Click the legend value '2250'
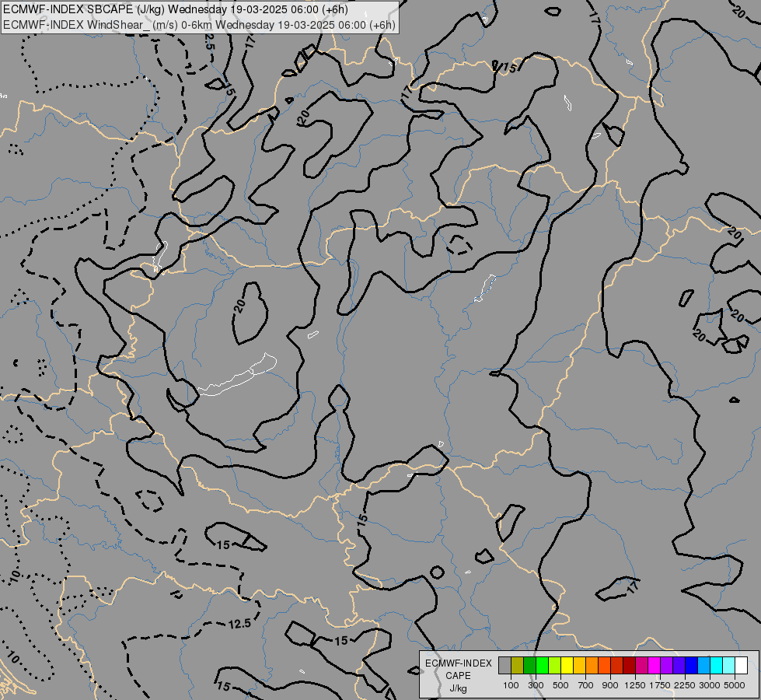This screenshot has width=761, height=700. point(685,685)
